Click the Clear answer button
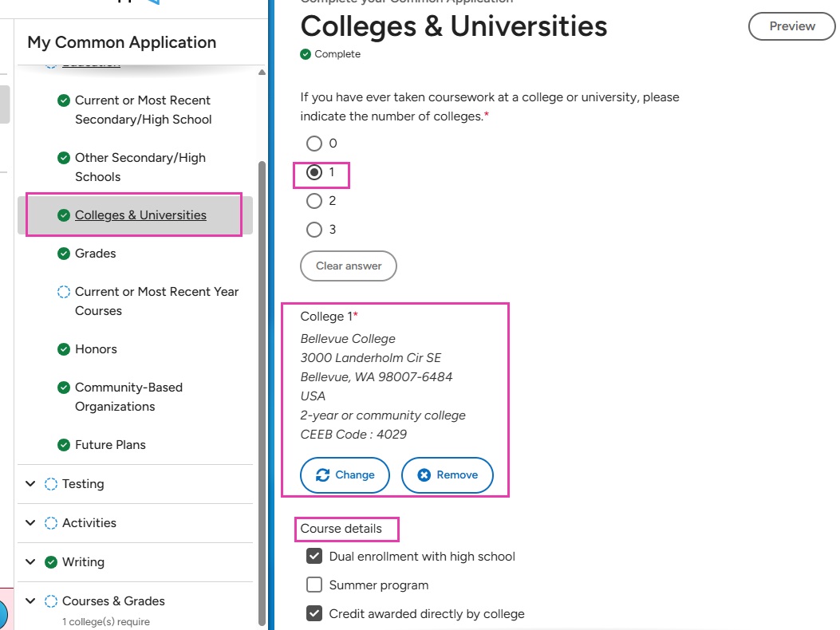Image resolution: width=840 pixels, height=630 pixels. coord(348,266)
